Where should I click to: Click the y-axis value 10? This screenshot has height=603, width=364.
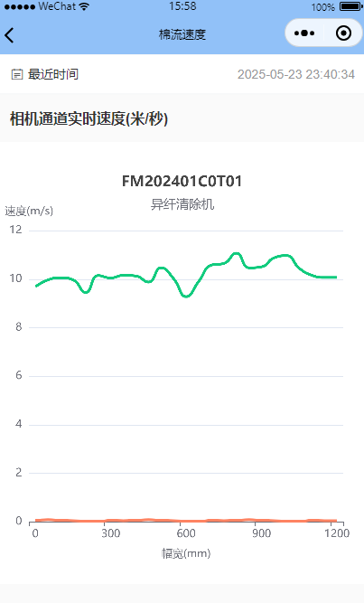(15, 278)
